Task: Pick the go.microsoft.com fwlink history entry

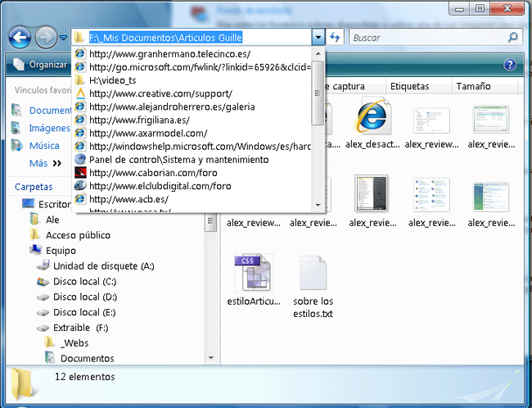Action: coord(192,67)
